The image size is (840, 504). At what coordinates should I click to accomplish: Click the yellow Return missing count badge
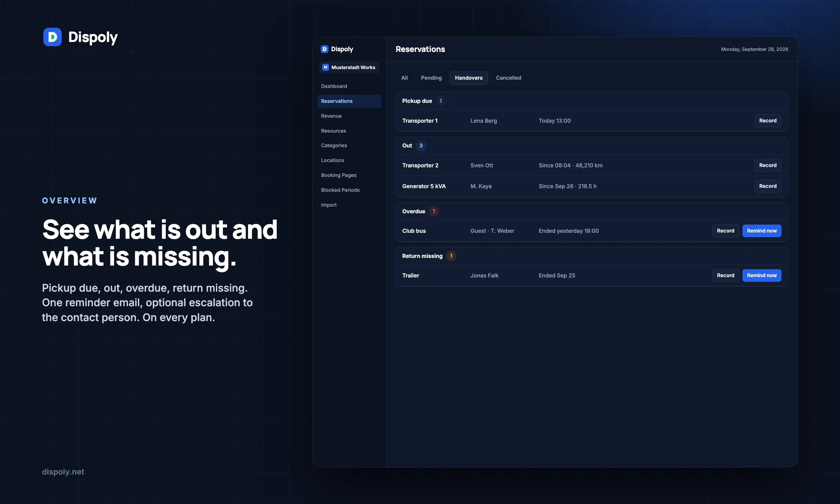click(x=451, y=256)
